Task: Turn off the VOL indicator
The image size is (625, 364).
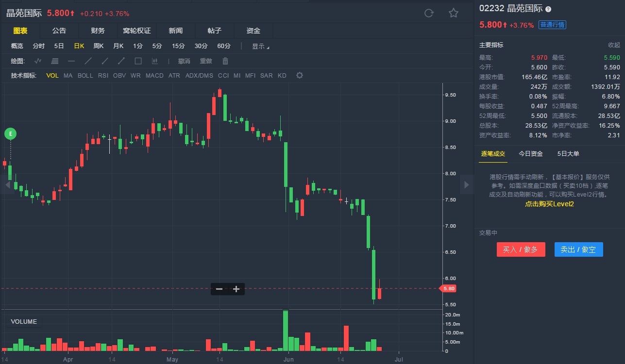Action: click(52, 76)
